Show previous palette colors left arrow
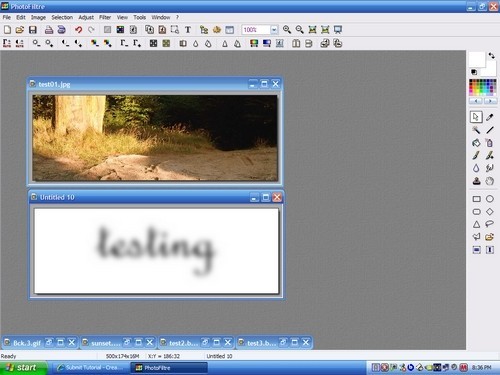The height and width of the screenshot is (375, 500). tap(476, 101)
